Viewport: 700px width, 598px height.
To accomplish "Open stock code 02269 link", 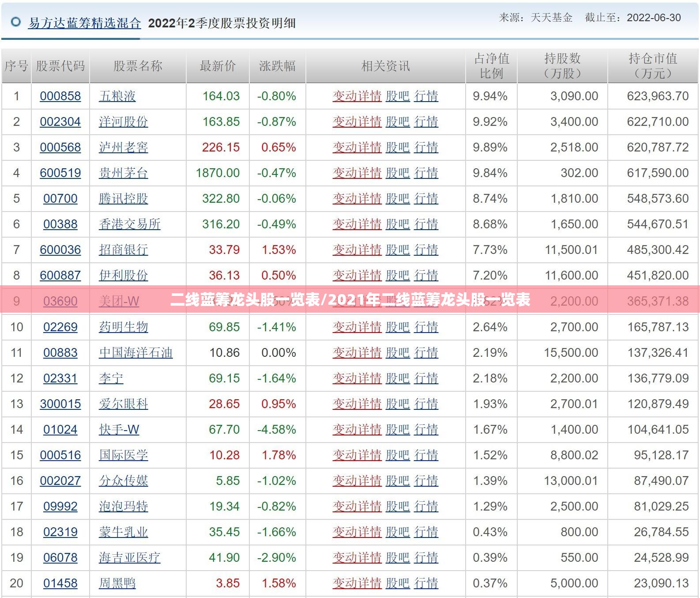I will (60, 327).
